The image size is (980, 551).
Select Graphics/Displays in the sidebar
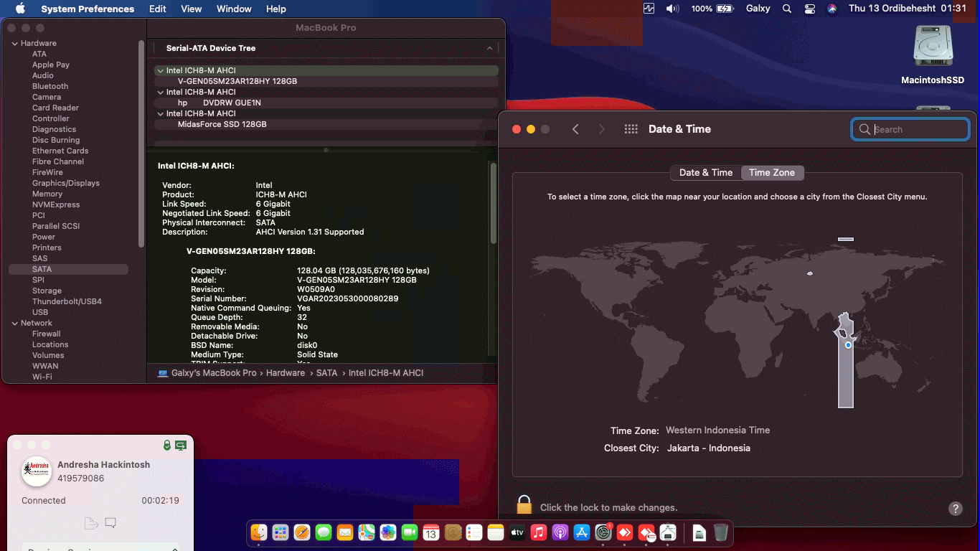[66, 183]
